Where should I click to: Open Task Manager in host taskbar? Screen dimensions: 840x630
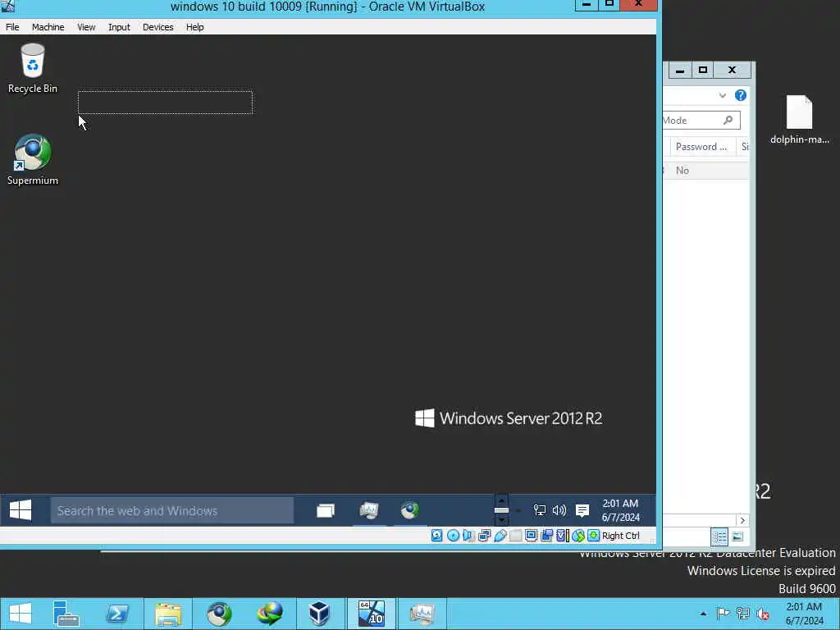(422, 614)
